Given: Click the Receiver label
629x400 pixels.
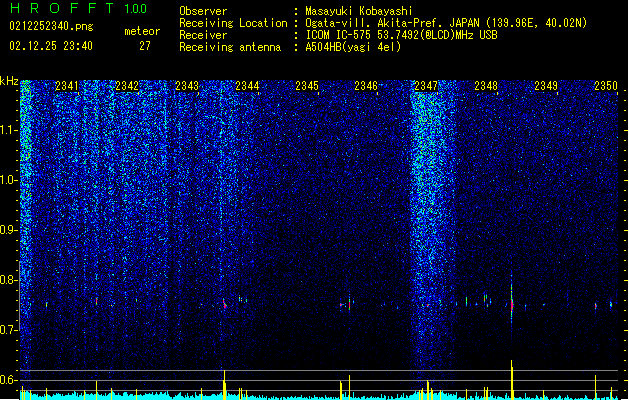Looking at the screenshot, I should pos(203,35).
